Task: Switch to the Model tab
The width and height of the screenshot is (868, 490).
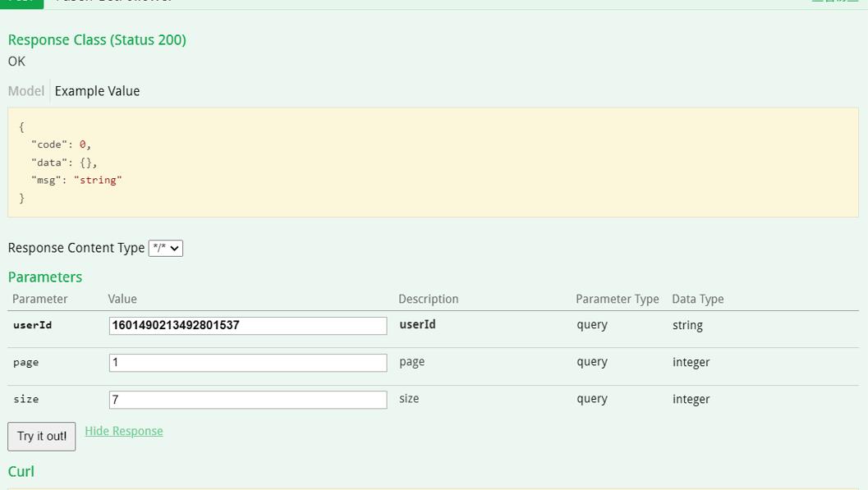Action: pyautogui.click(x=26, y=91)
